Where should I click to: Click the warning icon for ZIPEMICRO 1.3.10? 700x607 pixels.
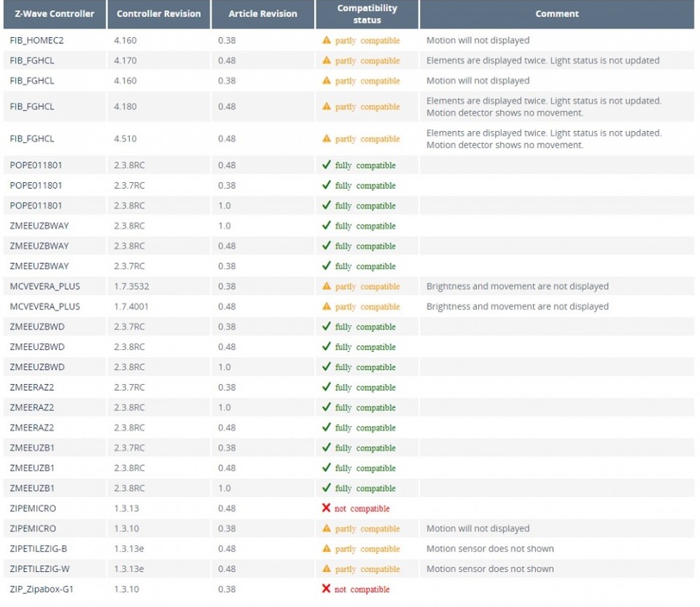tap(327, 528)
